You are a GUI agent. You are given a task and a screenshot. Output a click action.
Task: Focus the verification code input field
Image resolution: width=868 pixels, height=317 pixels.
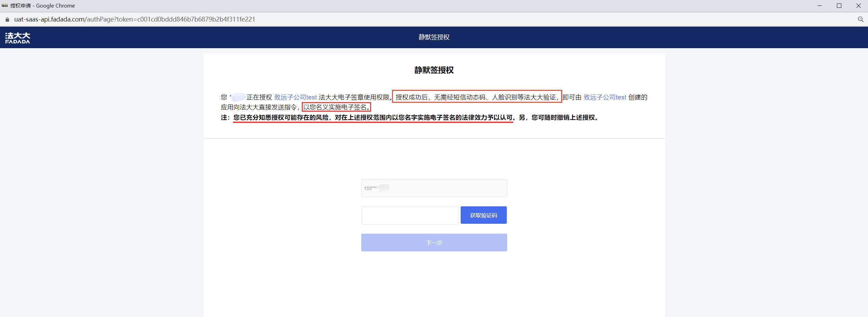pos(410,216)
